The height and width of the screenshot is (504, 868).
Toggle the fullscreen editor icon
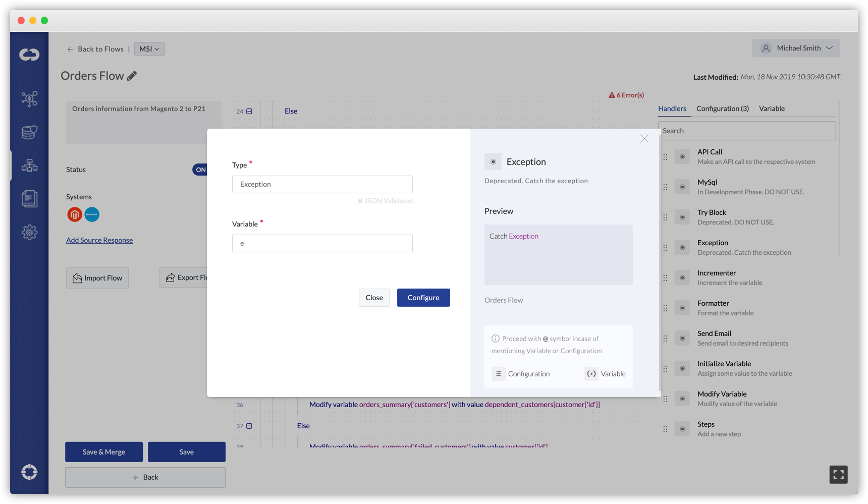(x=838, y=475)
